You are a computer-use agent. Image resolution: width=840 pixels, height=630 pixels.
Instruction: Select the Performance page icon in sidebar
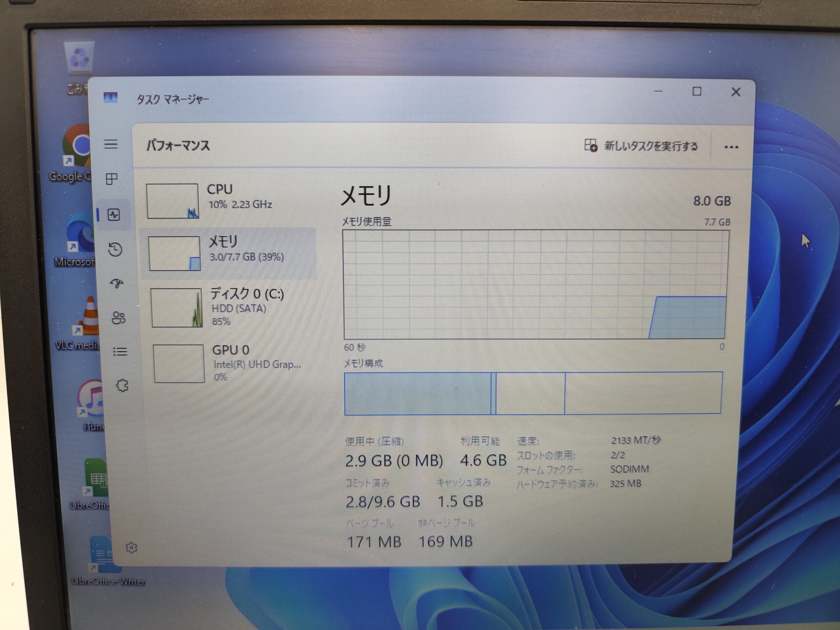pos(114,215)
